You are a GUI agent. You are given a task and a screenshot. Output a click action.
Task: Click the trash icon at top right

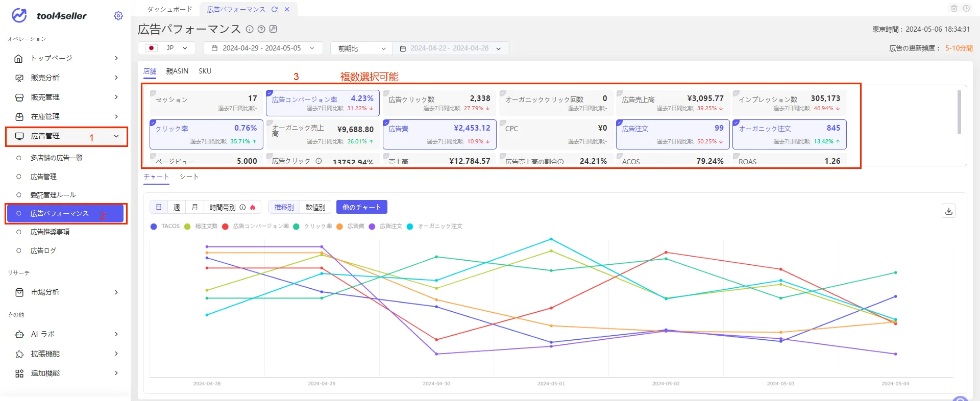pyautogui.click(x=953, y=8)
